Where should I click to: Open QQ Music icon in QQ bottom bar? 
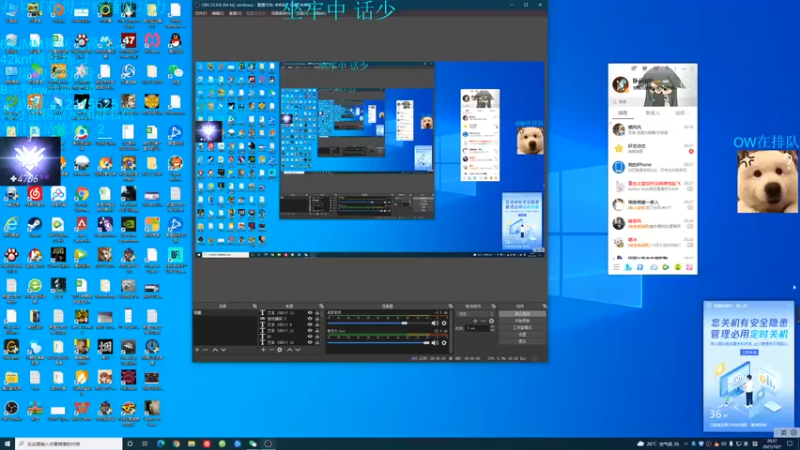[678, 267]
